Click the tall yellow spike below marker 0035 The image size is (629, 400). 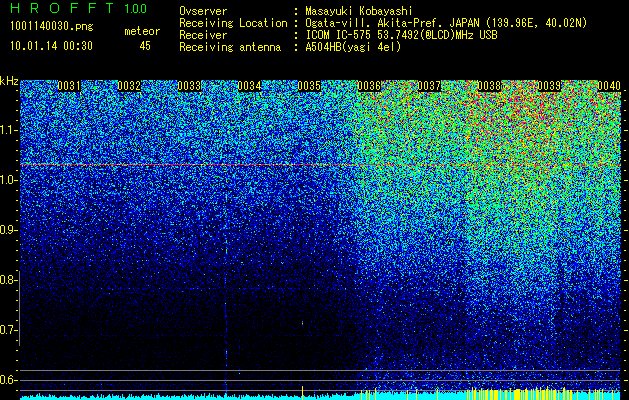[x=302, y=392]
